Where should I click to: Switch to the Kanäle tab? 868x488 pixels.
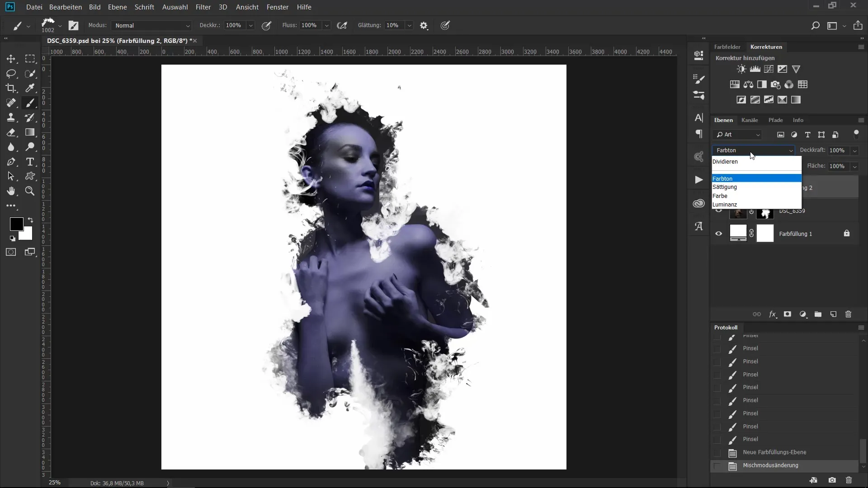750,120
